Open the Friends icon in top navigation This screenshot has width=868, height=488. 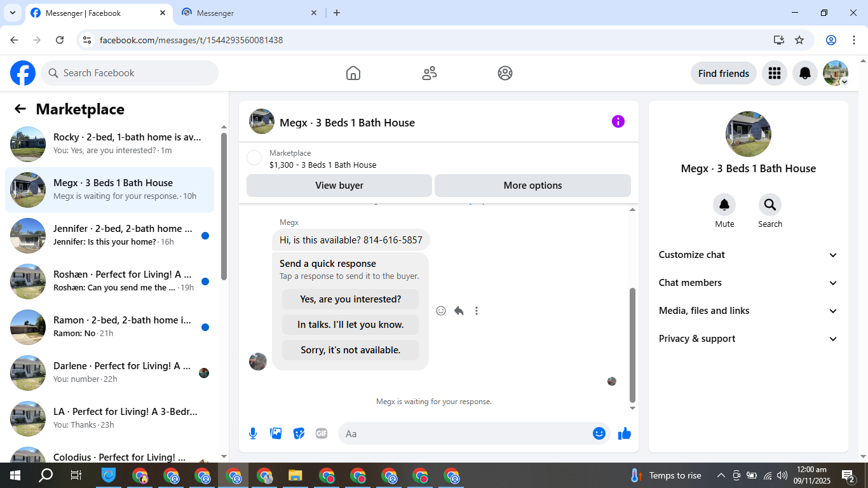tap(430, 73)
